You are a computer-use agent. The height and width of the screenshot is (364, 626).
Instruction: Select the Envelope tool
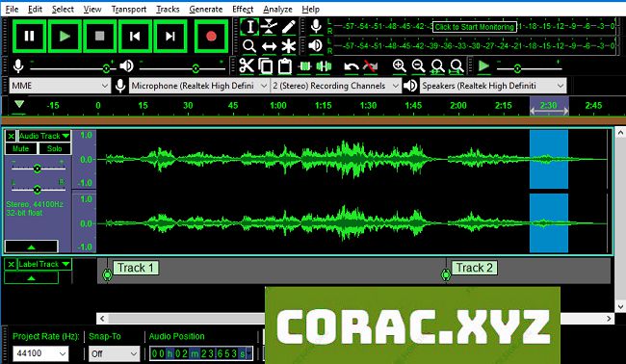[269, 27]
